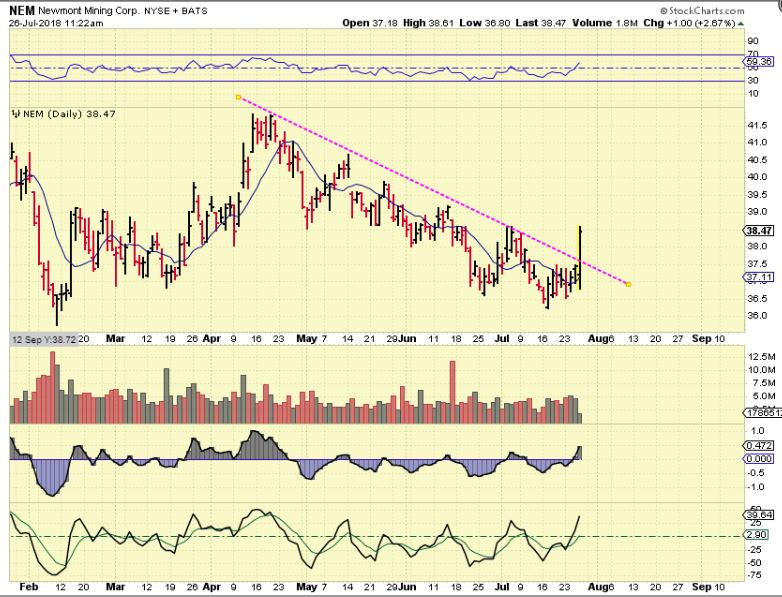Click the NEM (Daily) 38.47 legend label
This screenshot has width=782, height=597.
pos(69,114)
